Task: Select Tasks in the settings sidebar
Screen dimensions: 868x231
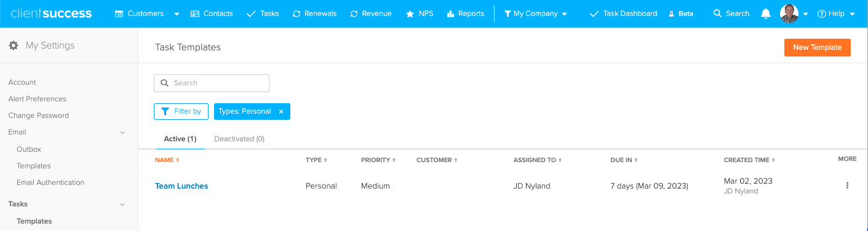Action: coord(18,204)
